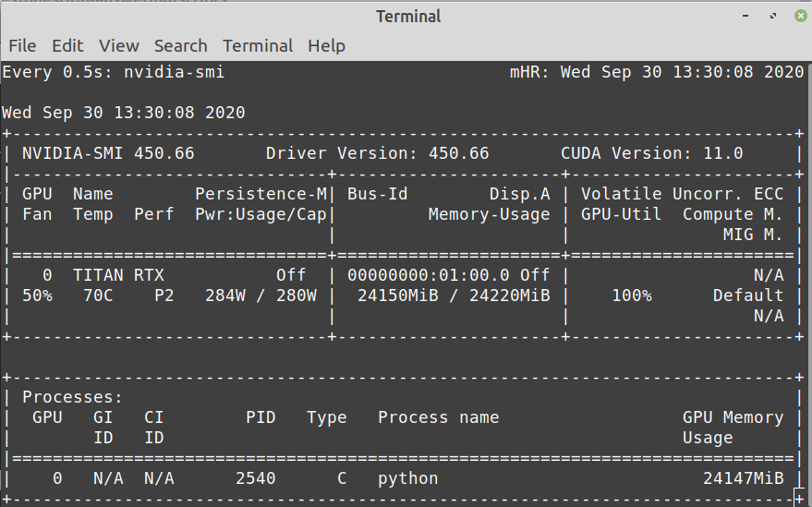Open the Help menu

pyautogui.click(x=326, y=46)
